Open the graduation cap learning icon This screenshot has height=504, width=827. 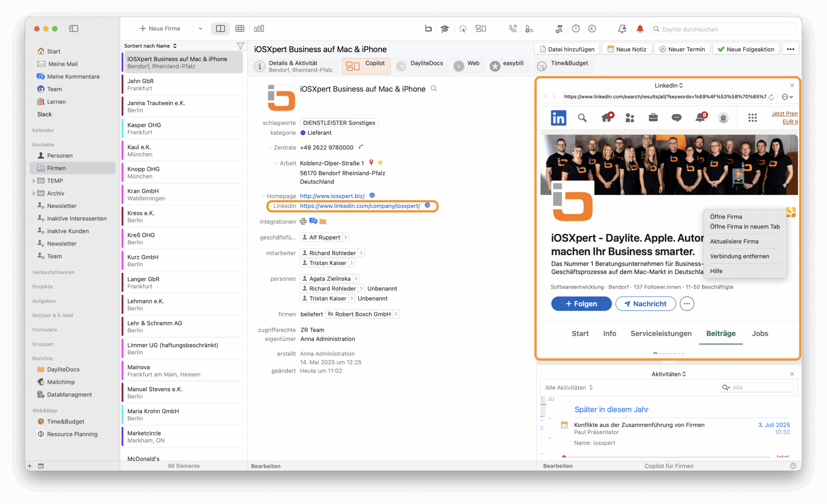click(x=444, y=28)
